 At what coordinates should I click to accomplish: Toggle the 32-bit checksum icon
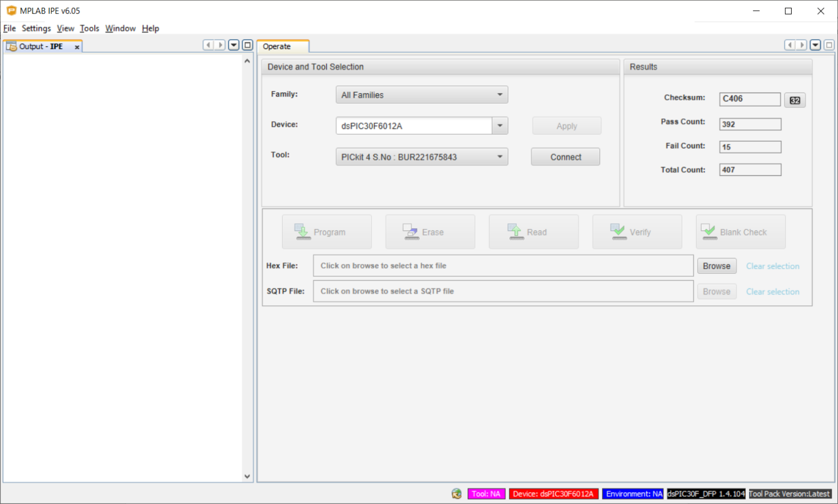coord(794,100)
